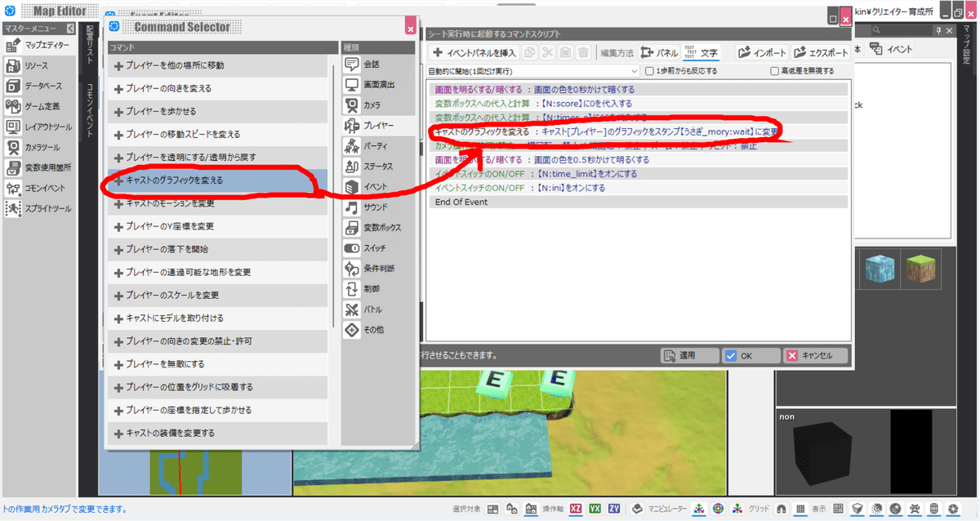The image size is (980, 521).
Task: Click third selection-target icon after 選択対象
Action: [x=531, y=508]
